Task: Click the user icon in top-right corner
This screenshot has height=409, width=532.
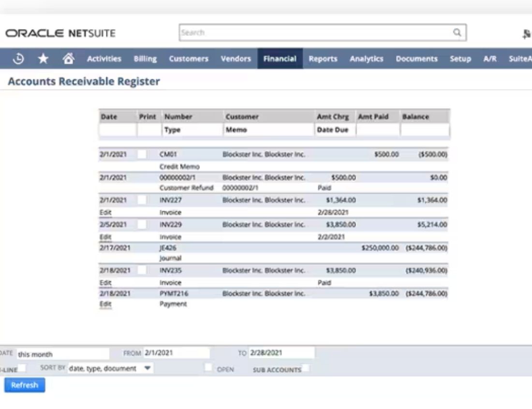Action: pos(527,34)
